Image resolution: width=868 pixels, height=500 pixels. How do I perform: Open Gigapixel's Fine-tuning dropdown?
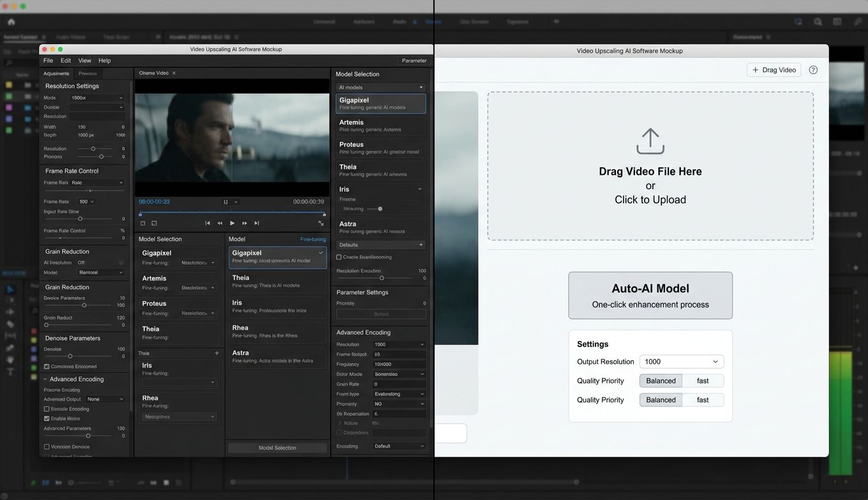pyautogui.click(x=198, y=263)
